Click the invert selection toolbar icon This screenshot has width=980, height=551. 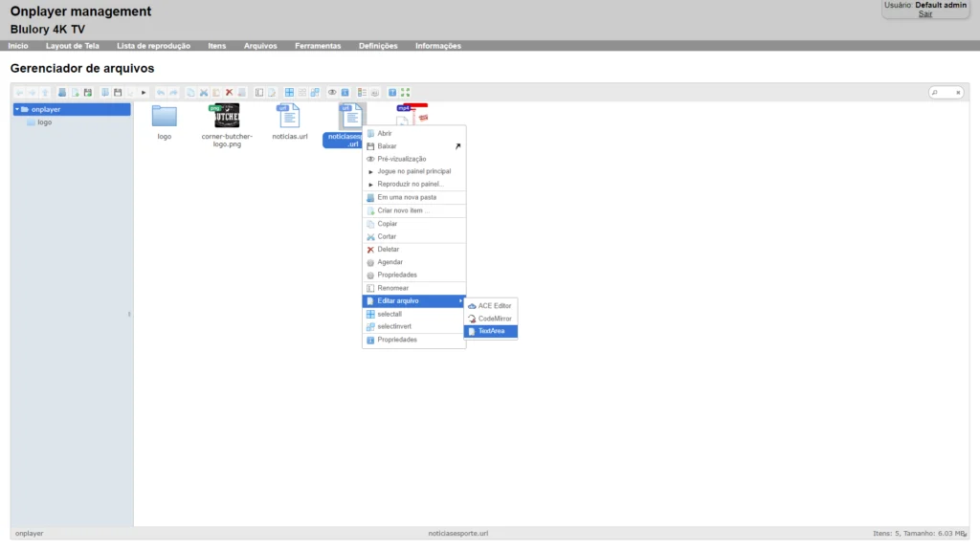pyautogui.click(x=315, y=93)
